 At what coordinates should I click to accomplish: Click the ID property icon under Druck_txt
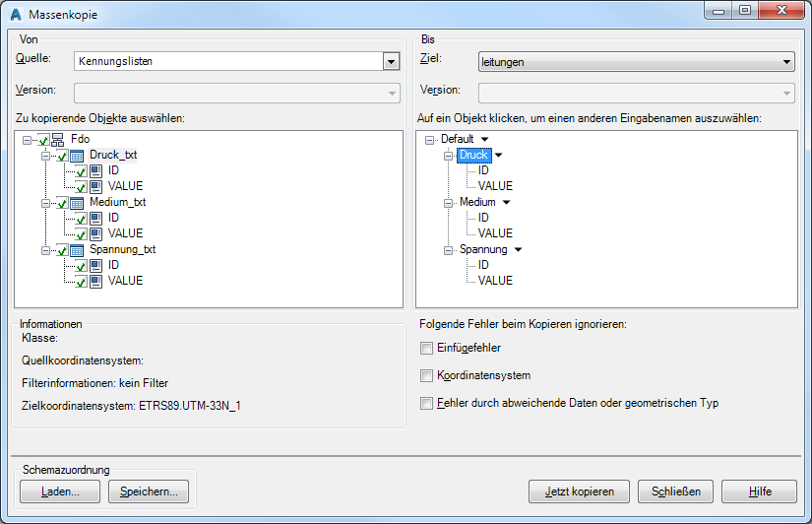(x=96, y=171)
